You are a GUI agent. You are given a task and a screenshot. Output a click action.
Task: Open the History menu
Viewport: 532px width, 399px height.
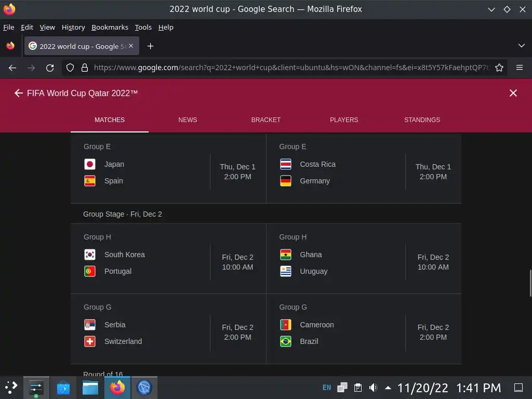point(73,27)
